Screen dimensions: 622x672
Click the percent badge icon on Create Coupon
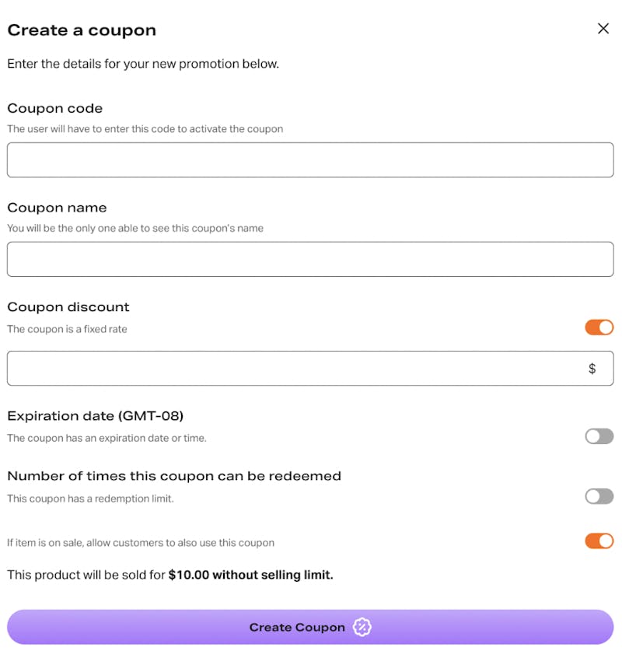click(362, 627)
